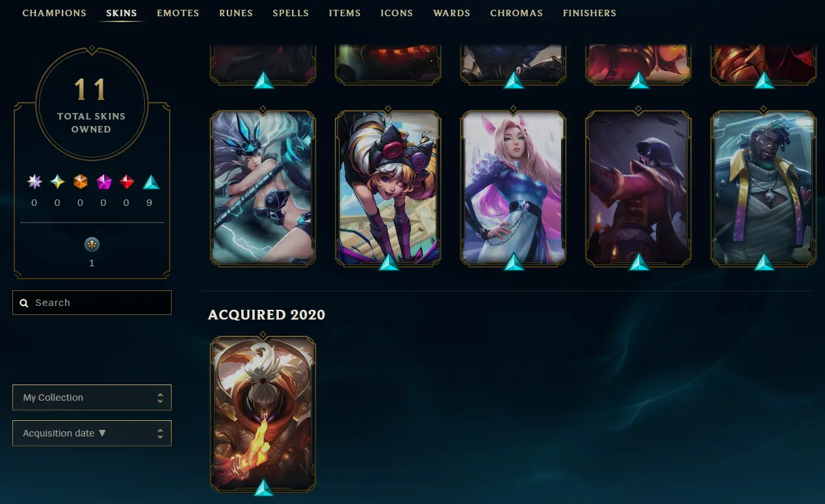Image resolution: width=825 pixels, height=504 pixels.
Task: Click the orange Legendary gem icon
Action: tap(81, 182)
